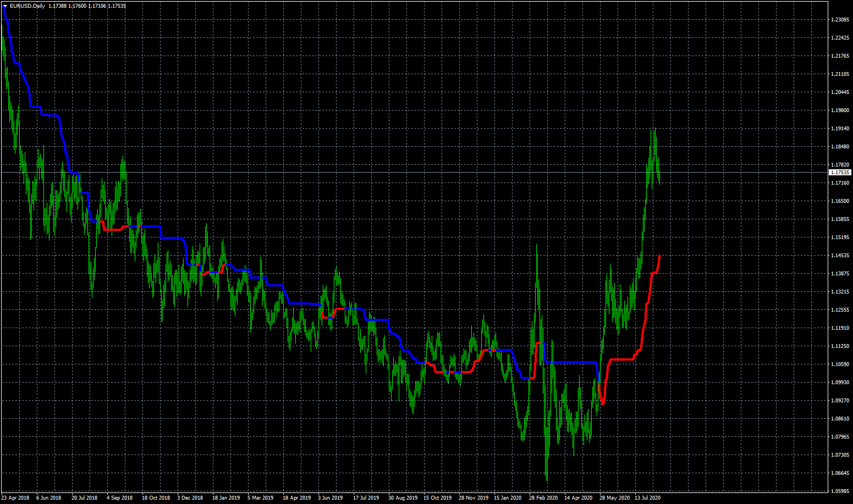This screenshot has width=853, height=504.
Task: Click the 1.13875 price axis label
Action: click(x=840, y=274)
